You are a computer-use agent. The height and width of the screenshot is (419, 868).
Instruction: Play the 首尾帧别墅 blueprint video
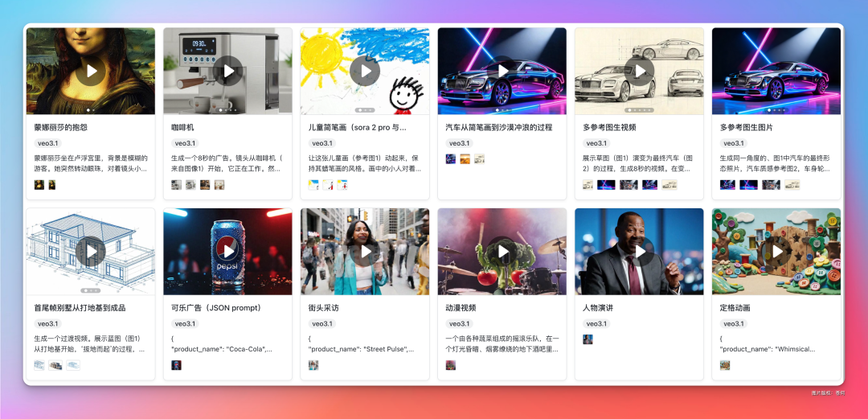pos(91,252)
